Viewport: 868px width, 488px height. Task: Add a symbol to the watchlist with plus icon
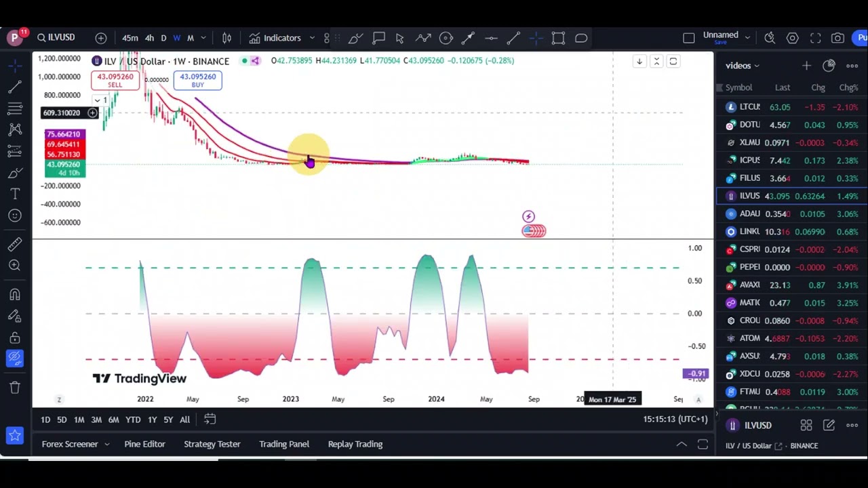(x=806, y=65)
